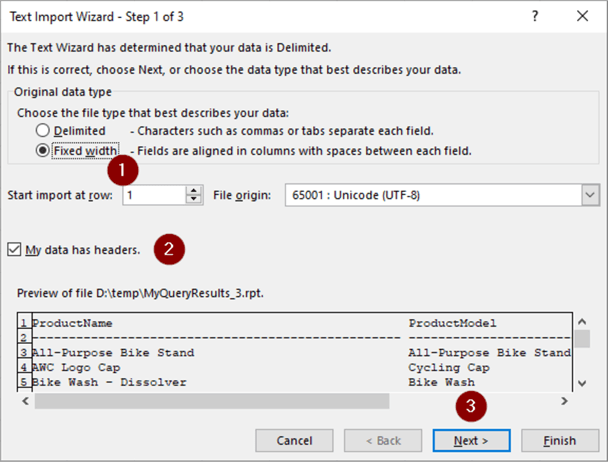
Task: Select the Delimited radio button
Action: 43,131
